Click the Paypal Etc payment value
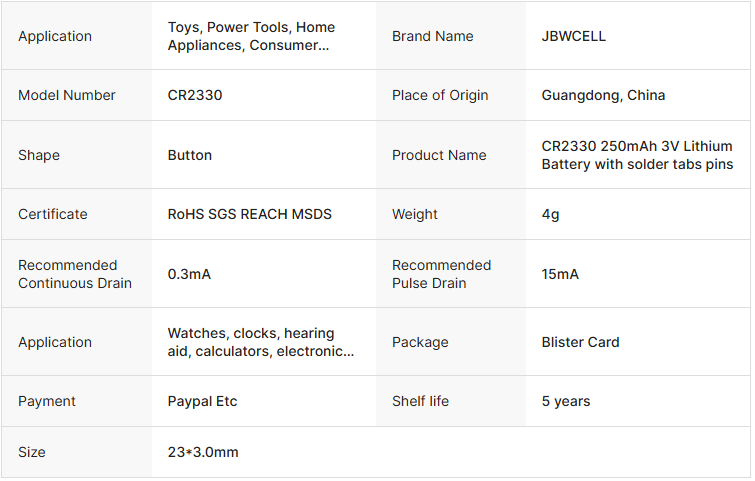 (x=202, y=401)
